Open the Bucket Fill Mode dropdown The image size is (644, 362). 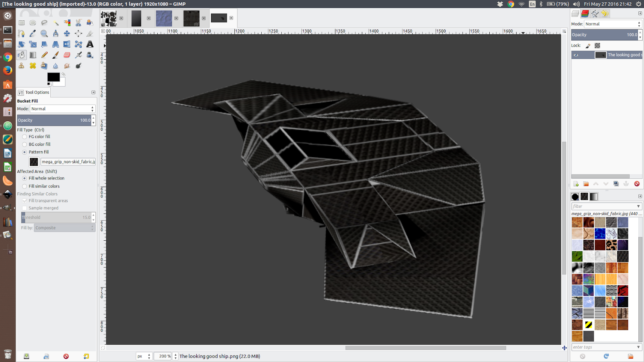(62, 109)
